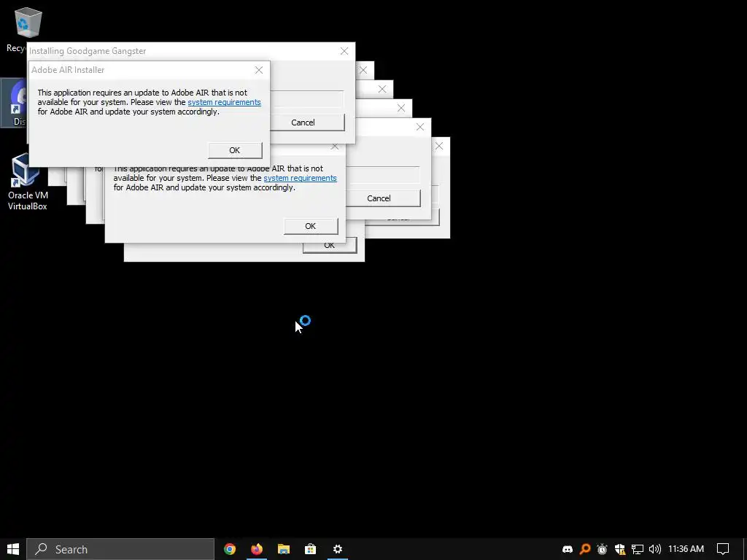Open Windows Security shield tray icon
The image size is (747, 560).
(620, 549)
